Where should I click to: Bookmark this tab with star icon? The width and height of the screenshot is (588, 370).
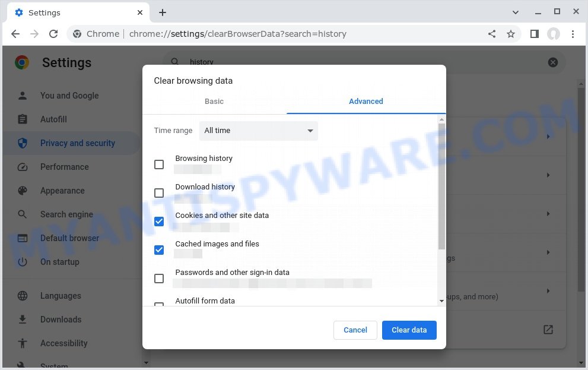point(511,34)
